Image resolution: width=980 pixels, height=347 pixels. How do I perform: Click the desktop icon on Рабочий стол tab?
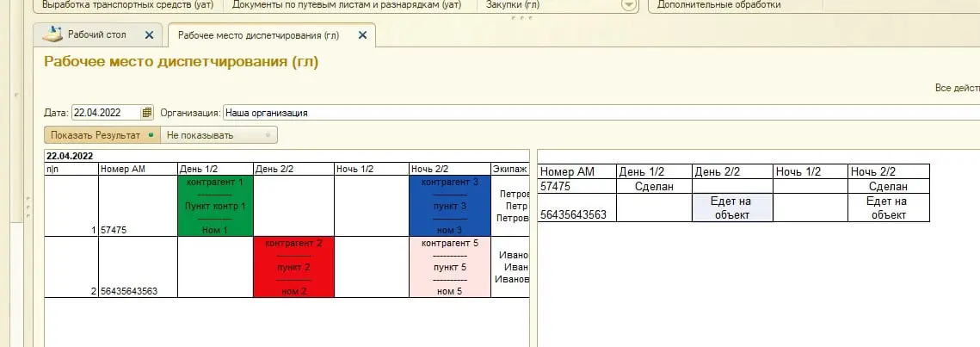pos(53,35)
